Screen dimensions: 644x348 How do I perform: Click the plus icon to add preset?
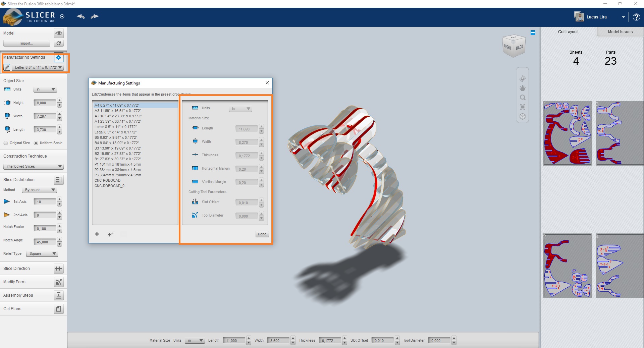click(97, 234)
